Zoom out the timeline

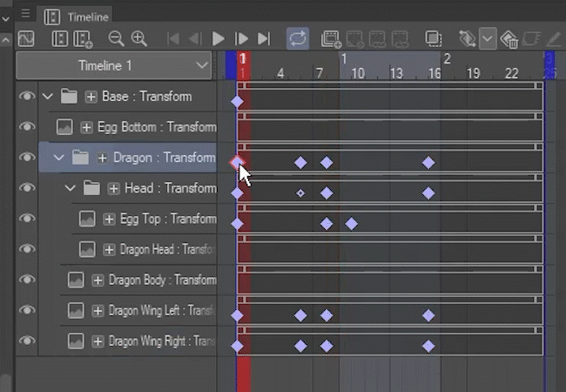click(116, 38)
